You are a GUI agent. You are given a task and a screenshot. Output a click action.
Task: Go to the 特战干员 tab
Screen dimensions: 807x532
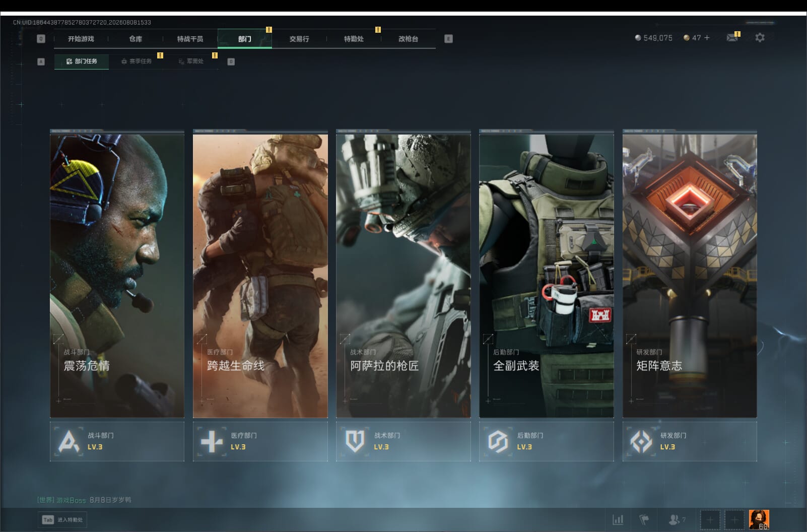coord(190,39)
